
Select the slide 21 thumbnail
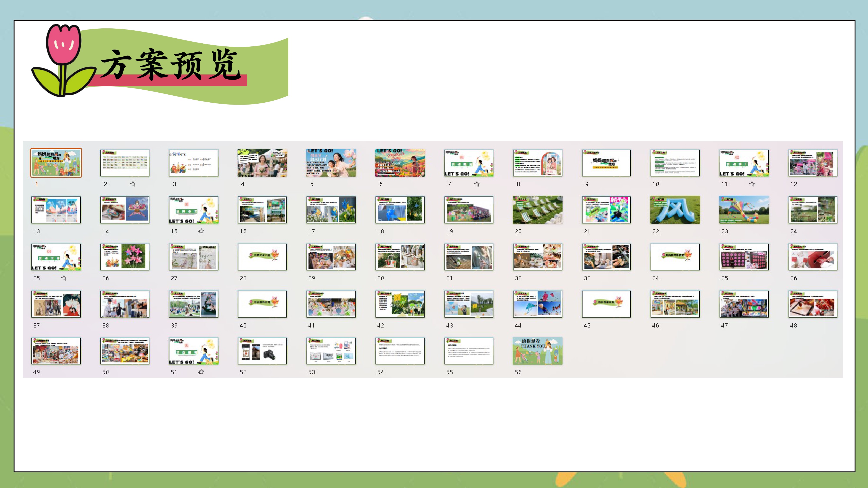coord(606,210)
